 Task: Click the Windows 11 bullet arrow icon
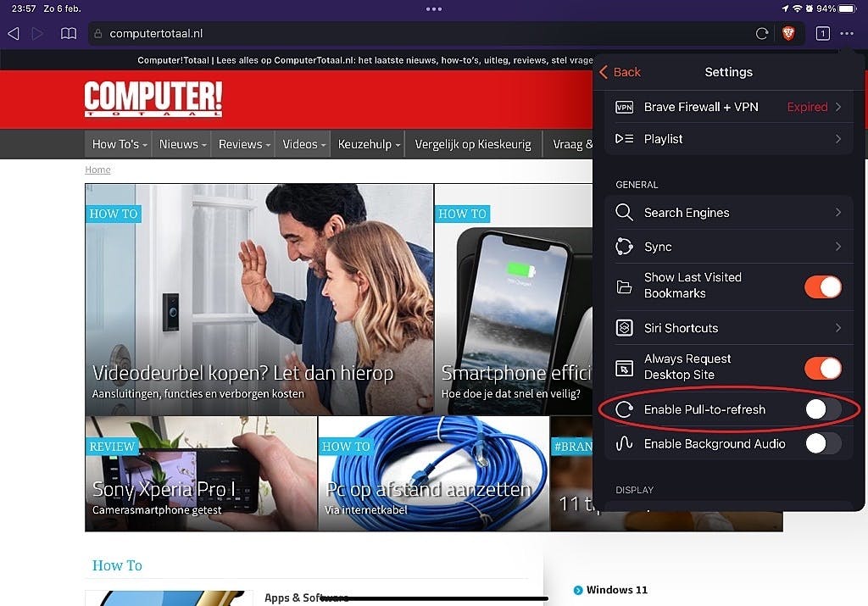click(578, 590)
